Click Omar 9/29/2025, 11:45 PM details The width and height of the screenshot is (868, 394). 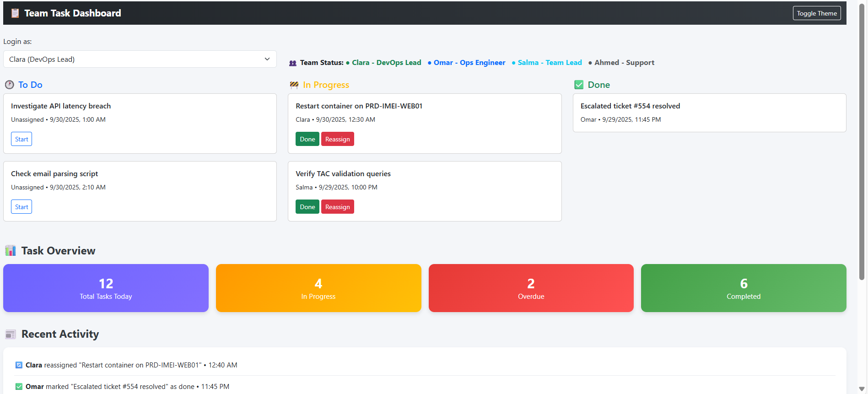(620, 119)
